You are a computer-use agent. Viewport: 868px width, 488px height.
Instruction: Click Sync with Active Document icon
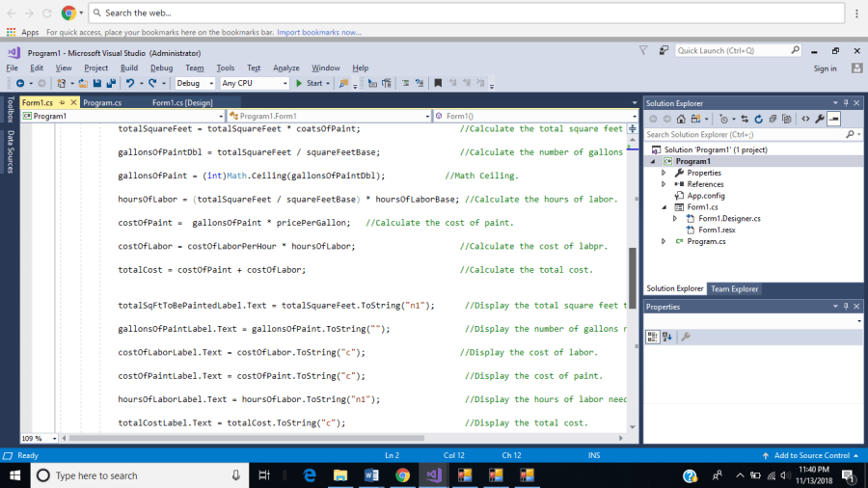[745, 119]
